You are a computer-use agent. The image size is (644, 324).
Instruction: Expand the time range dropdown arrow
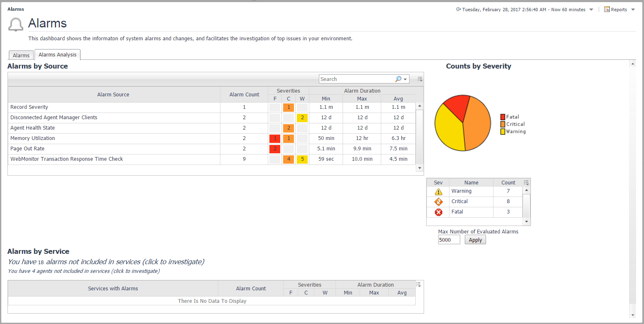(591, 10)
